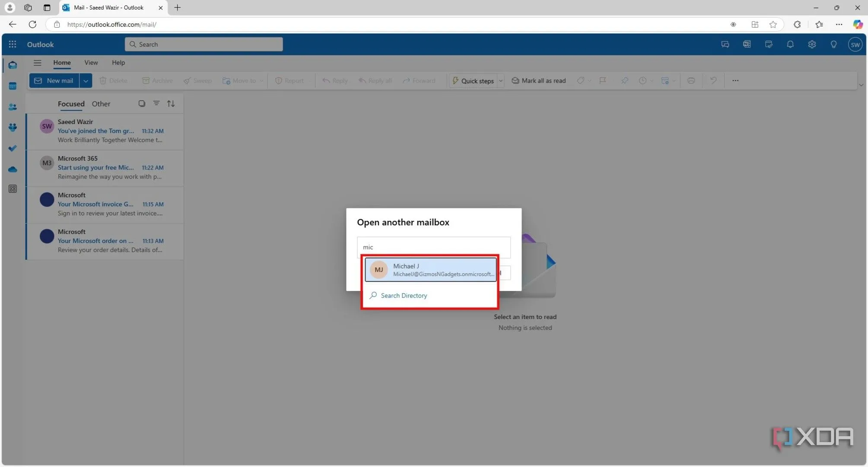Image resolution: width=868 pixels, height=467 pixels.
Task: Open the browser extensions puzzle icon
Action: point(797,25)
